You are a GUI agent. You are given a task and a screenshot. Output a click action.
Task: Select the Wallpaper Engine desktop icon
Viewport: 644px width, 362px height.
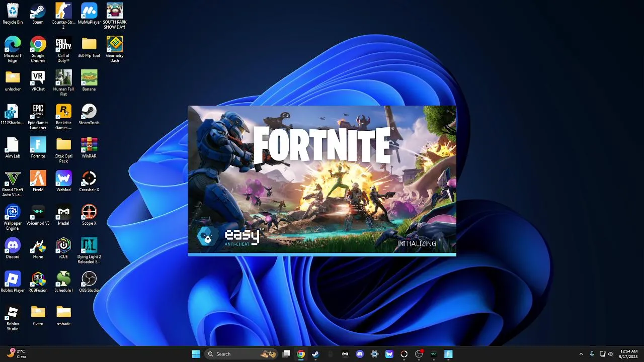click(x=13, y=217)
